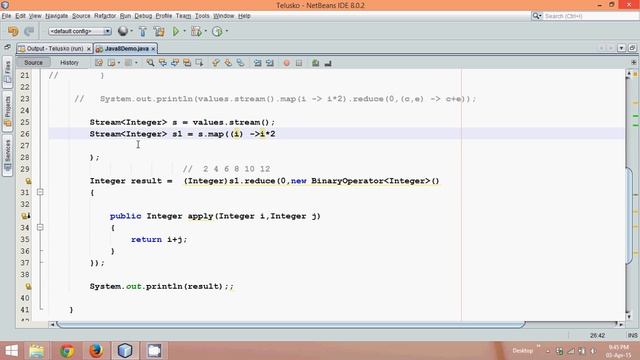Collapse the code fold at line 31

pos(40,192)
